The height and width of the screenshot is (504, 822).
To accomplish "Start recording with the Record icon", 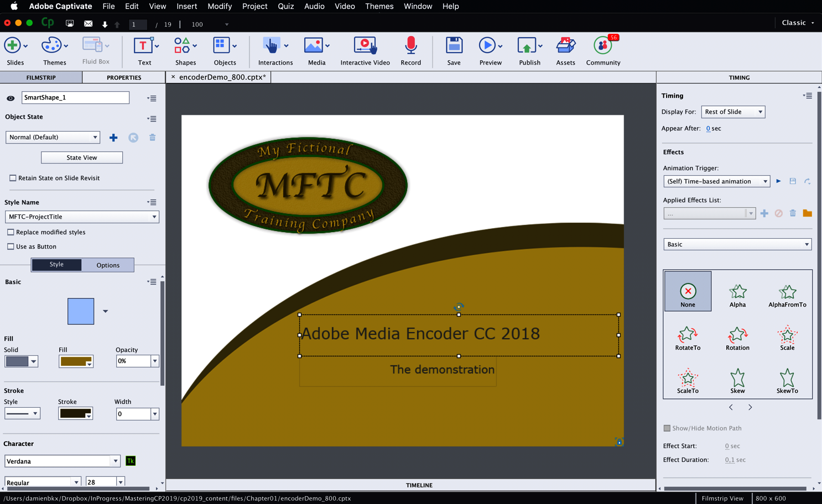I will click(x=410, y=51).
